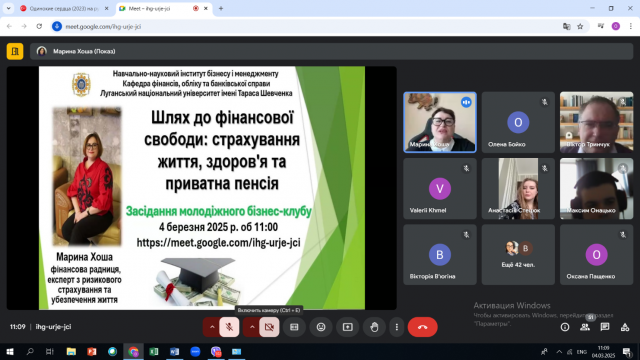Select Марина Хоша's video tile
Viewport: 640px width, 360px height.
[x=440, y=122]
